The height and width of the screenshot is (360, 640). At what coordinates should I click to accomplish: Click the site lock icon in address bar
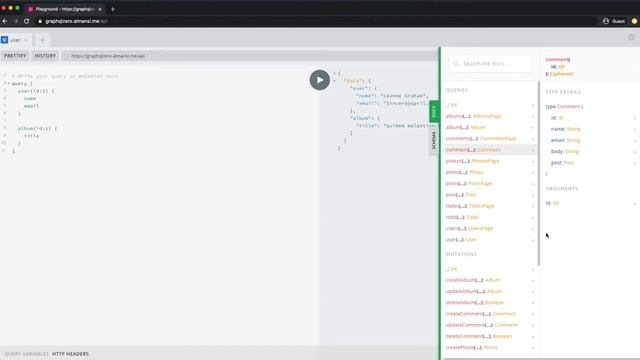click(40, 21)
